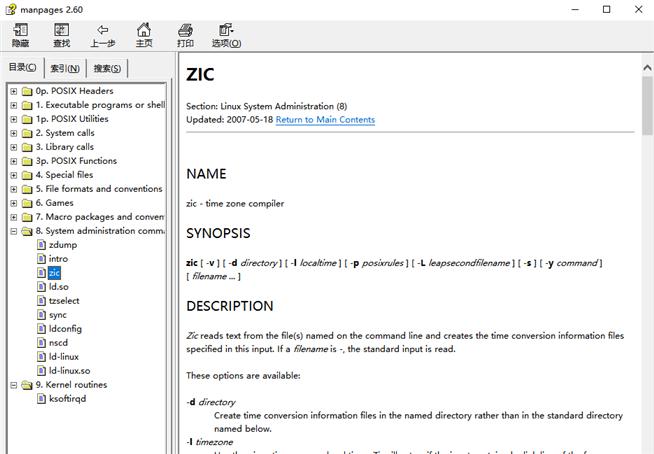Select the nscd tree entry
Viewport: 654px width, 454px height.
point(58,343)
